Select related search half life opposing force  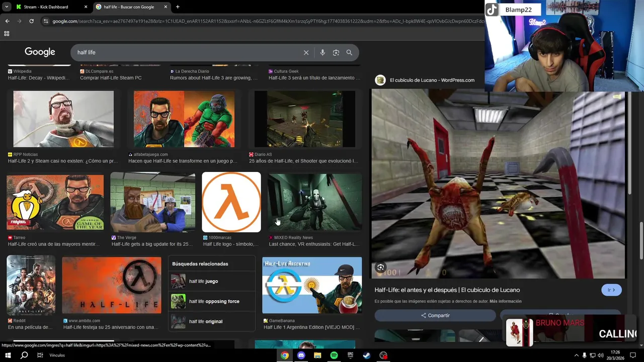point(211,301)
